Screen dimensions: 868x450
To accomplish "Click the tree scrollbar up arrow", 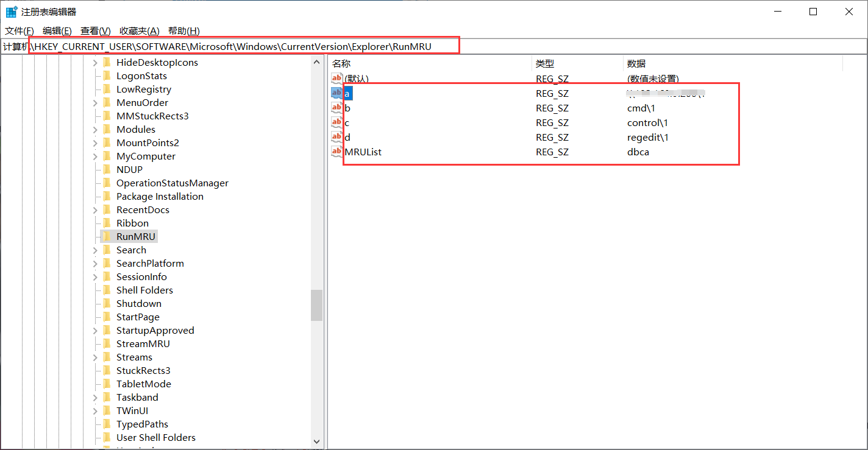I will [316, 62].
